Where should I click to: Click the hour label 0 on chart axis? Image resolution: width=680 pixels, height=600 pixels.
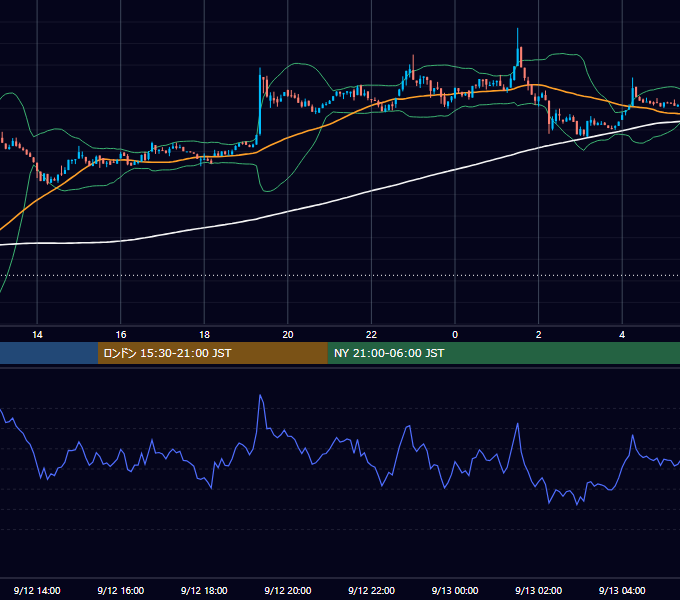pyautogui.click(x=455, y=335)
